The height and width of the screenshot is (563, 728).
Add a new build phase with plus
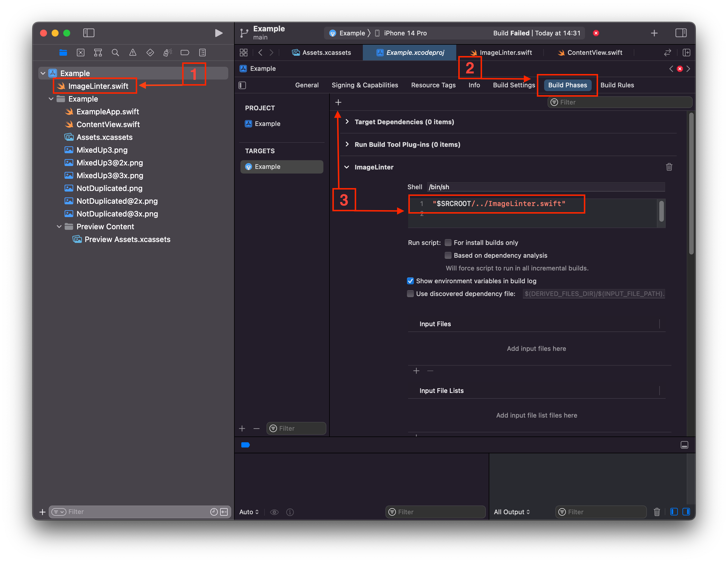(338, 102)
